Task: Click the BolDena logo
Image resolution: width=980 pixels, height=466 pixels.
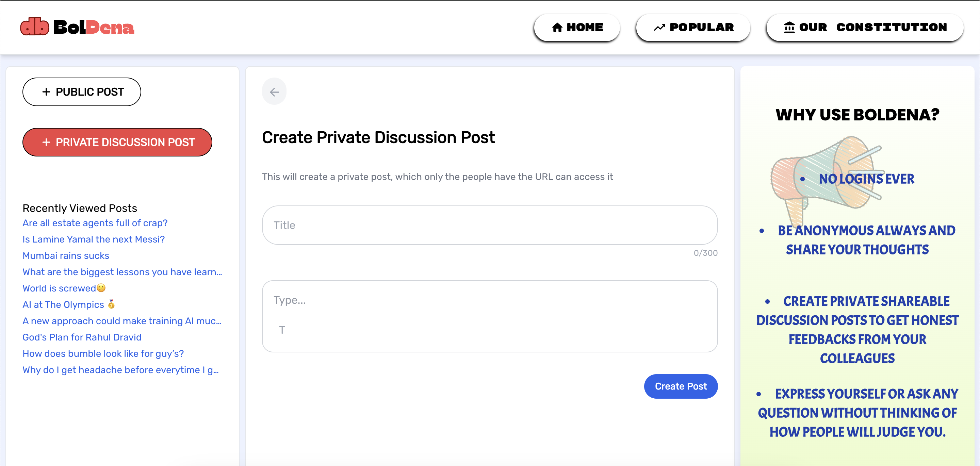Action: coord(77,27)
